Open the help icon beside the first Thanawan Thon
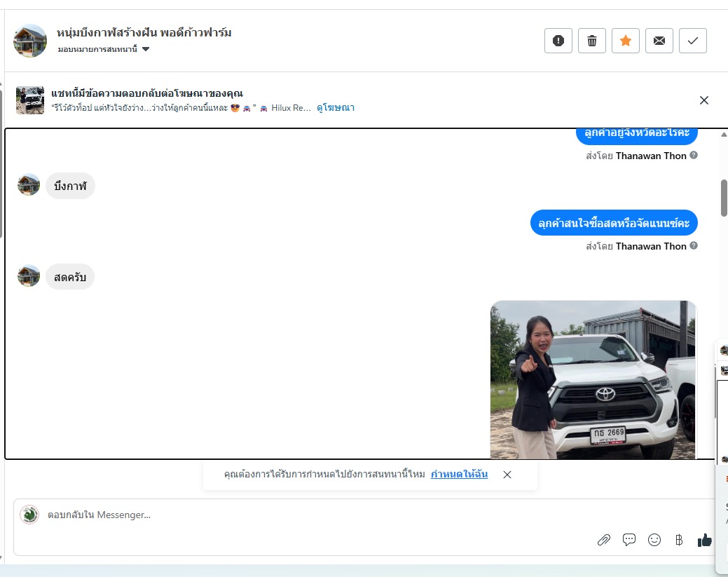The width and height of the screenshot is (728, 577). [694, 155]
